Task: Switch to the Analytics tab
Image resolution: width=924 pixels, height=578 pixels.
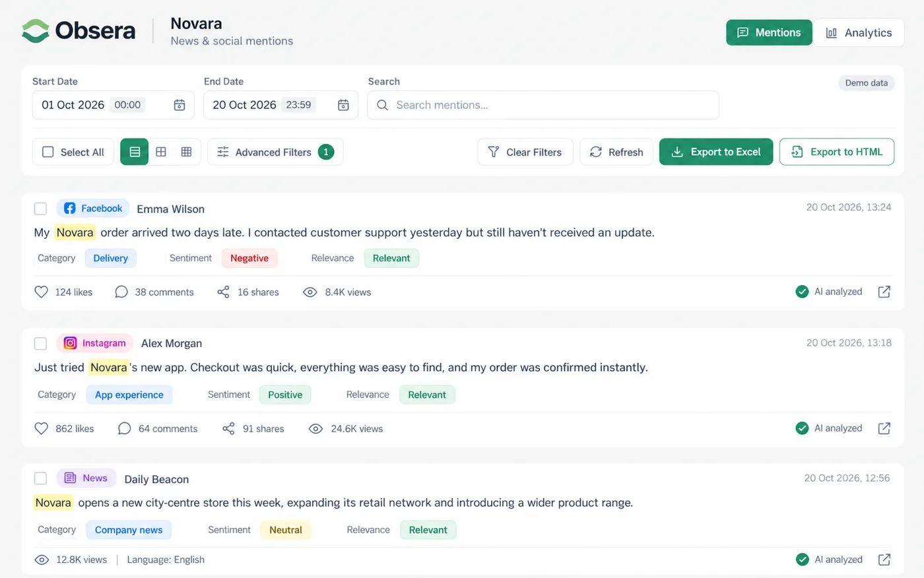Action: tap(859, 32)
